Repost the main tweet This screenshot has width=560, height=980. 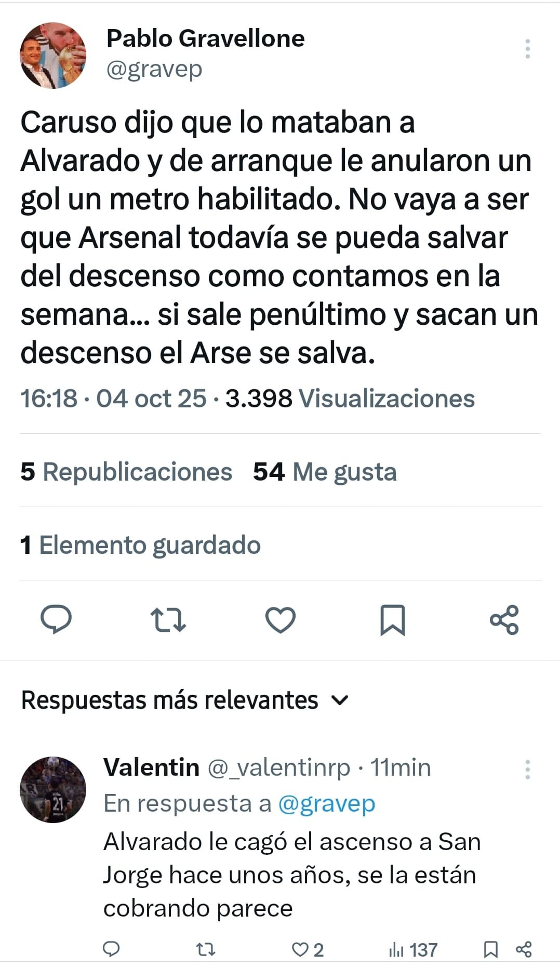pos(168,620)
